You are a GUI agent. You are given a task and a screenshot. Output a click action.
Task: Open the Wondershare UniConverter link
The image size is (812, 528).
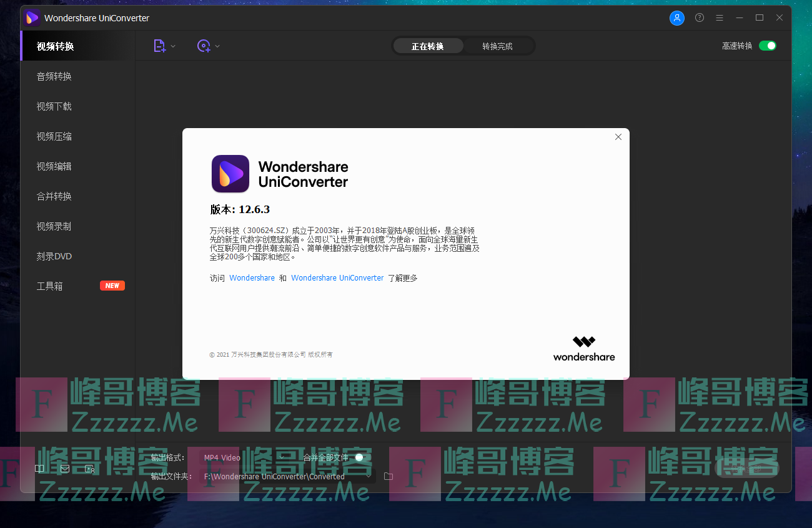coord(337,278)
